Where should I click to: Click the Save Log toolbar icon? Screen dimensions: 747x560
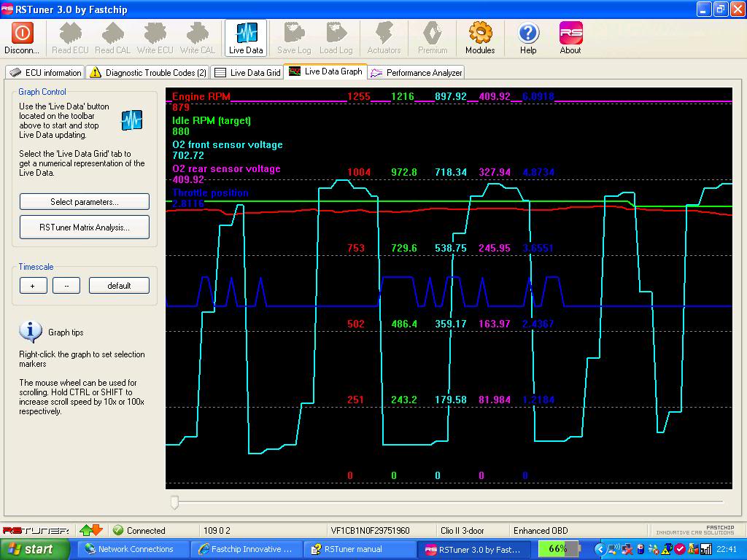[x=294, y=34]
